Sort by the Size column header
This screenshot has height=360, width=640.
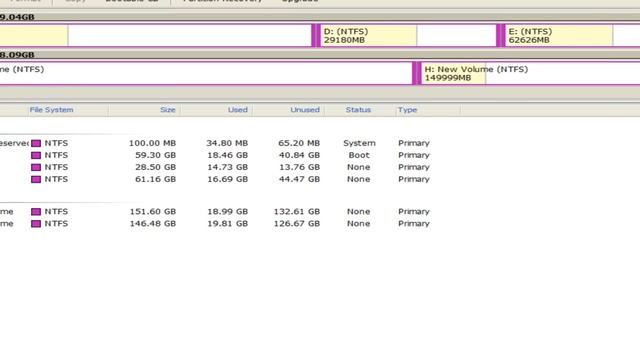[167, 110]
